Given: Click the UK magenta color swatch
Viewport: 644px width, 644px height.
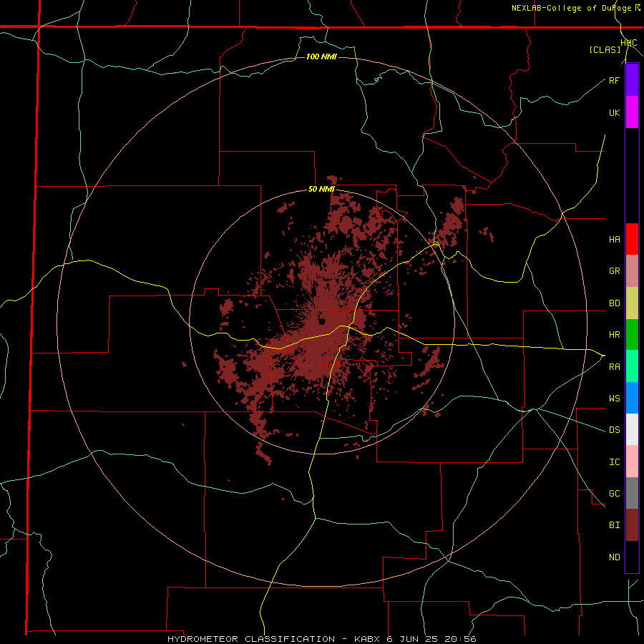Looking at the screenshot, I should pos(632,112).
